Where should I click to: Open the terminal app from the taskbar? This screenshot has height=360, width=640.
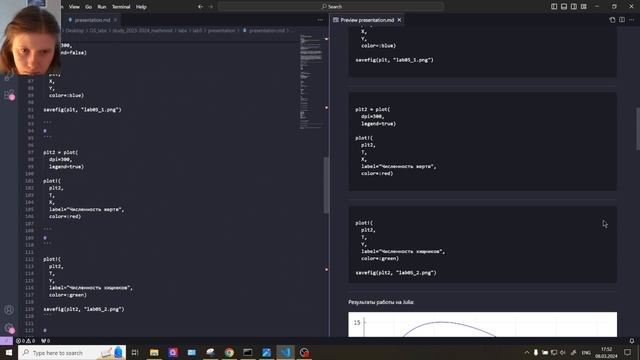pos(248,352)
